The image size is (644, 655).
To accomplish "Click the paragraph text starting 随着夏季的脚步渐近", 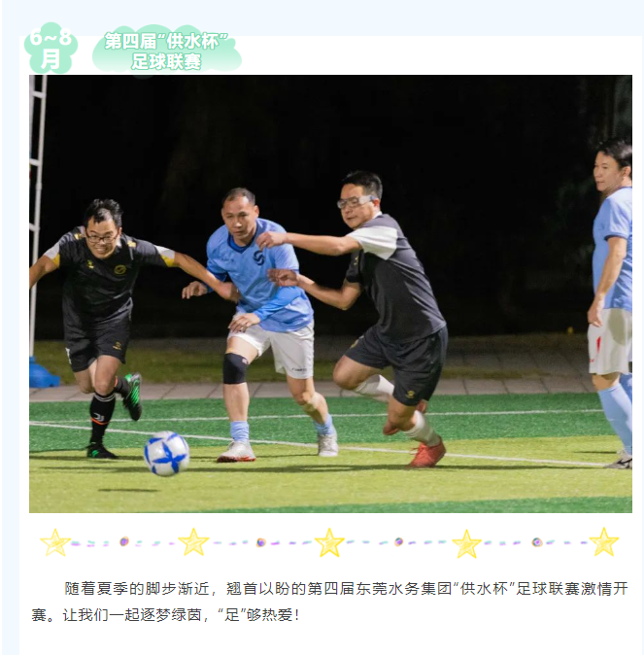I will (330, 602).
